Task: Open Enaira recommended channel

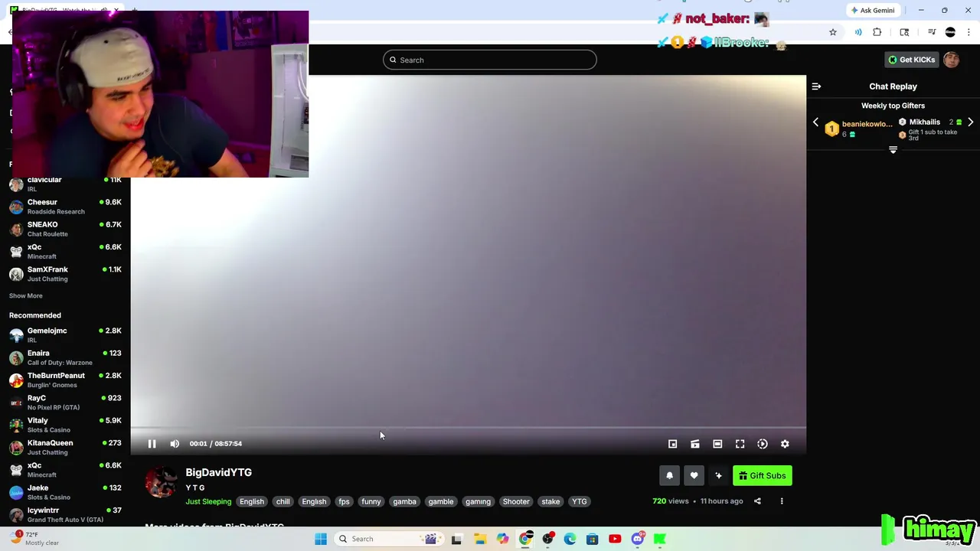Action: [x=65, y=357]
